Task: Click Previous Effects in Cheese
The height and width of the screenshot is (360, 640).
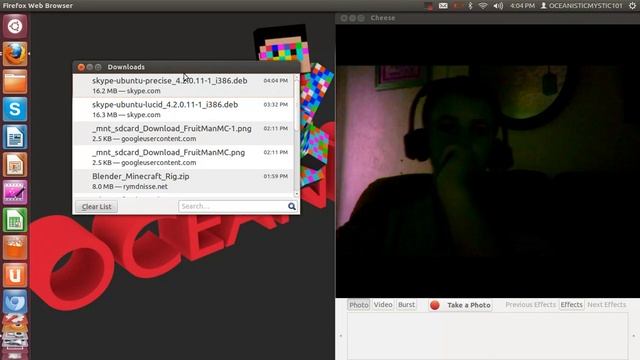Action: point(530,305)
